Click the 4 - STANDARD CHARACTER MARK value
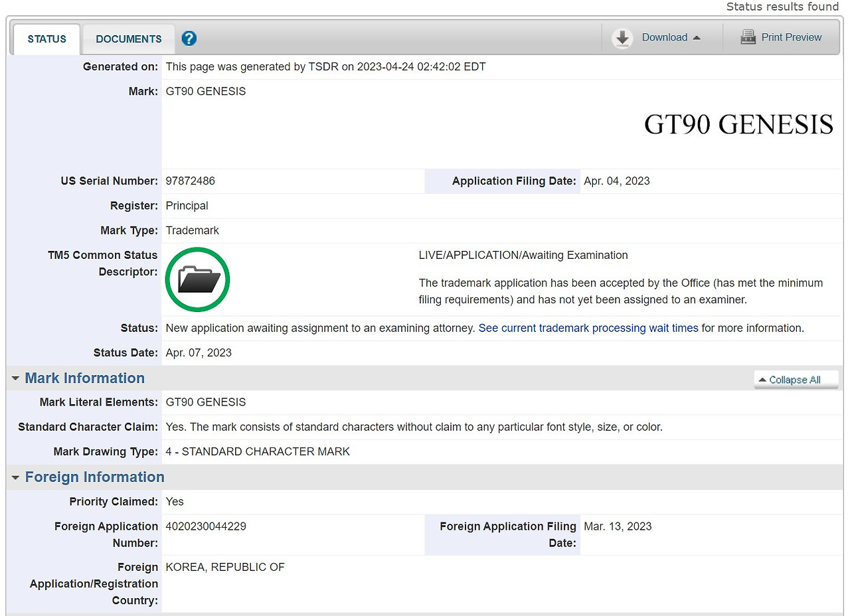The height and width of the screenshot is (616, 850). (x=258, y=451)
